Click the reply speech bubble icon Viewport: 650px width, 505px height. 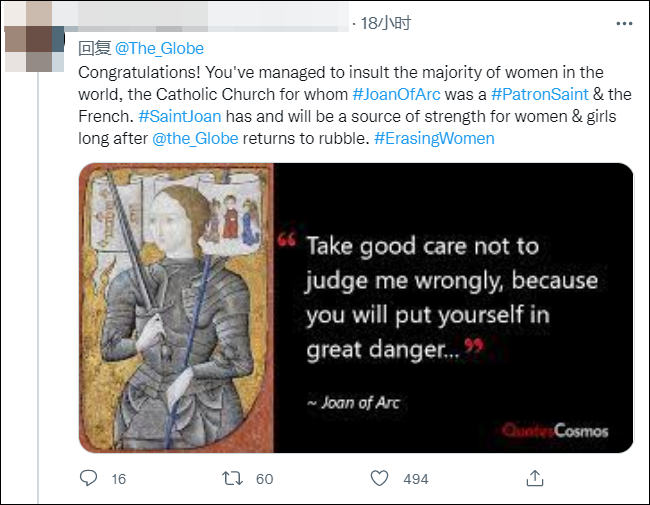pos(89,478)
